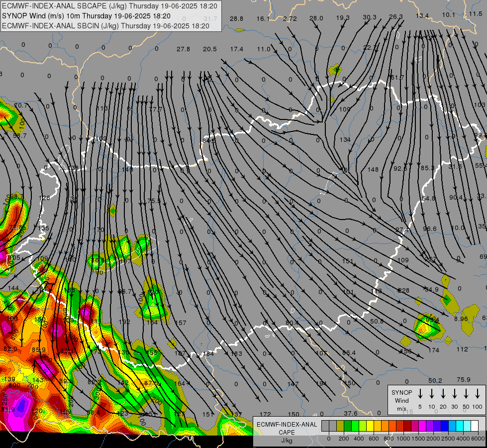487x448 pixels.
Task: Click the map value 54.8
Action: (429, 198)
